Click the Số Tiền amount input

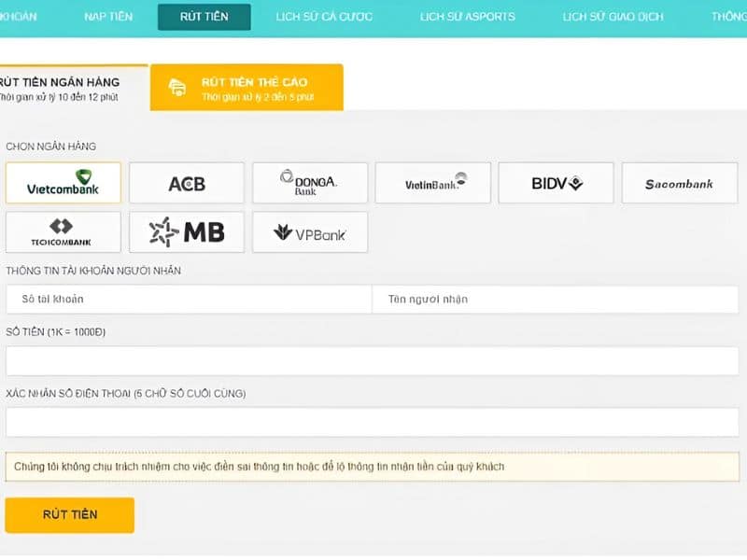pyautogui.click(x=372, y=361)
